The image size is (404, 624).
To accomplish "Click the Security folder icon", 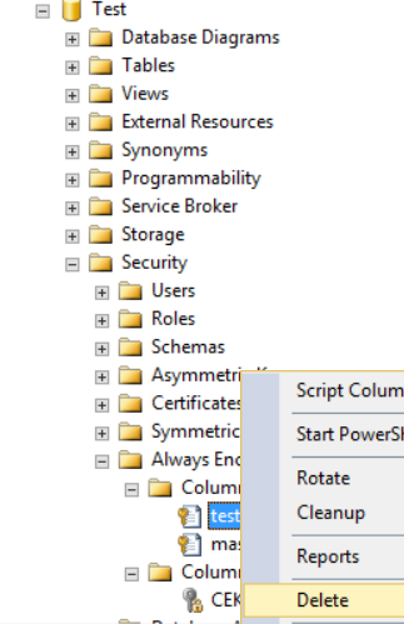I will click(x=100, y=263).
